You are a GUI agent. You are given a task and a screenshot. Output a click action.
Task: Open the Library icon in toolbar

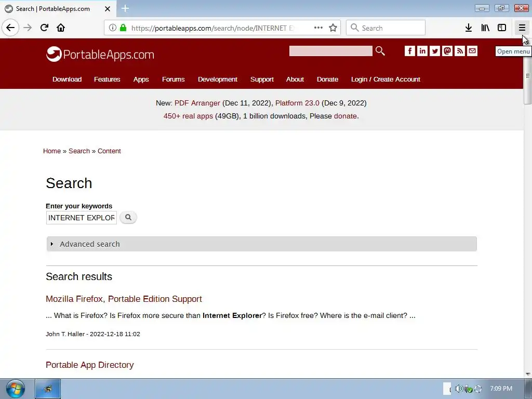click(485, 28)
